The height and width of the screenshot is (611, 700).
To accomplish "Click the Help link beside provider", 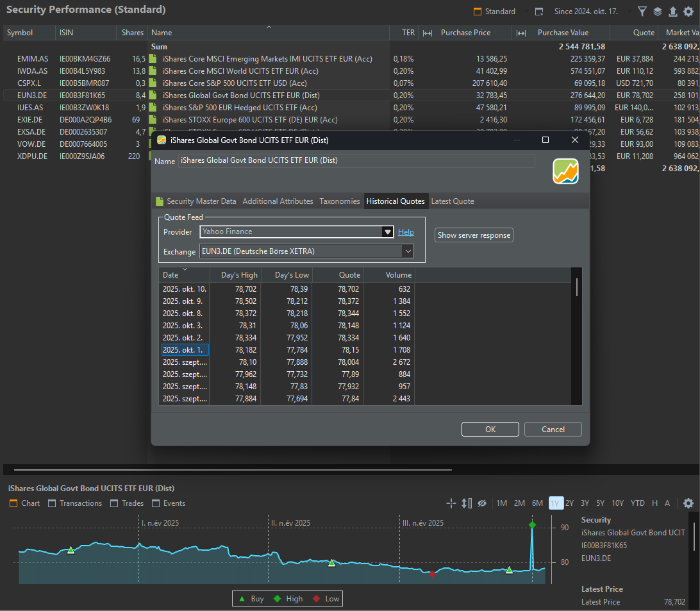I will point(406,232).
